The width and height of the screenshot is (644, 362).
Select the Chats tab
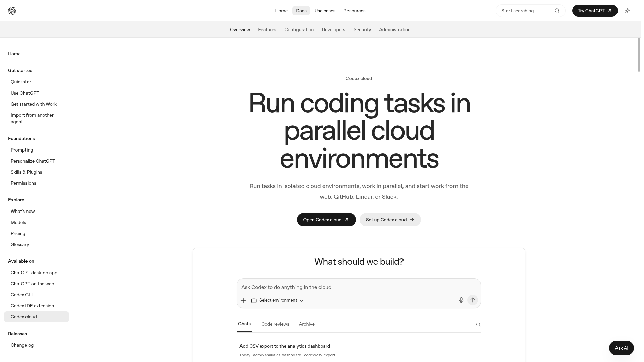coord(244,324)
